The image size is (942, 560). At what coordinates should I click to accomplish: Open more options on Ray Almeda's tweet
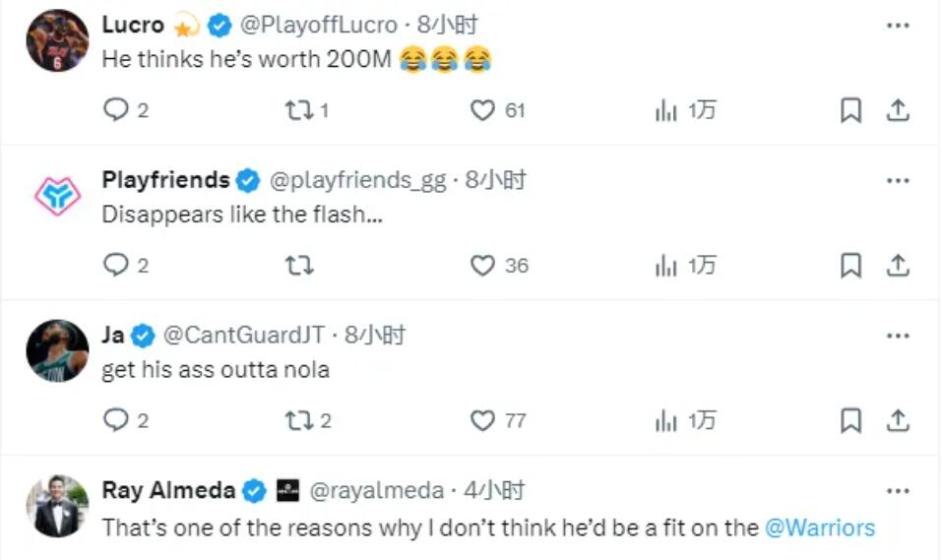tap(898, 490)
